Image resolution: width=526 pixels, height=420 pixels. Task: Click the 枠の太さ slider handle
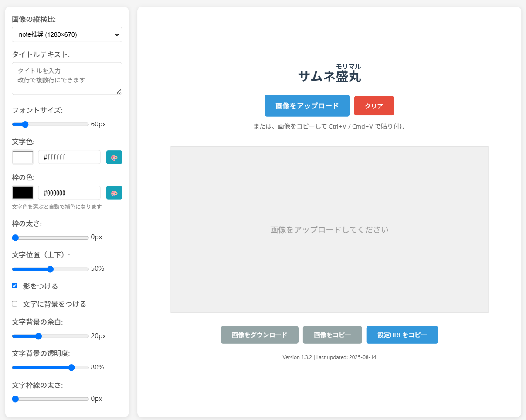[15, 238]
